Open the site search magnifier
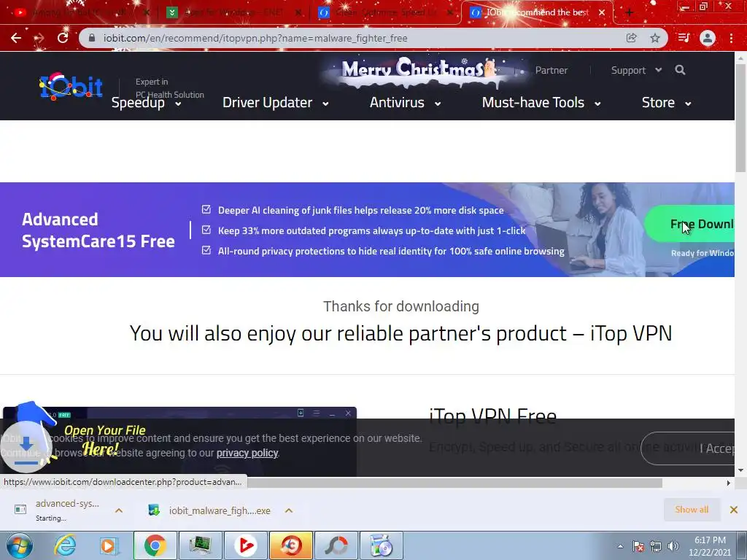 click(680, 70)
